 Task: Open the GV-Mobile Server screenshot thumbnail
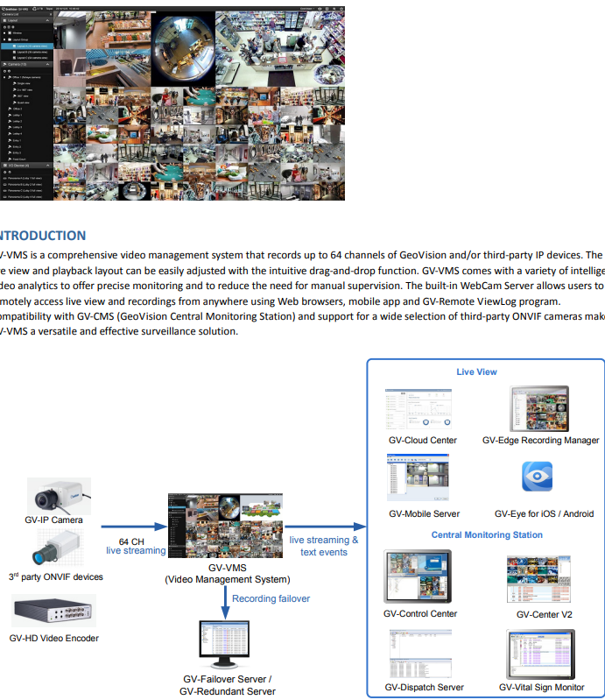[x=418, y=477]
